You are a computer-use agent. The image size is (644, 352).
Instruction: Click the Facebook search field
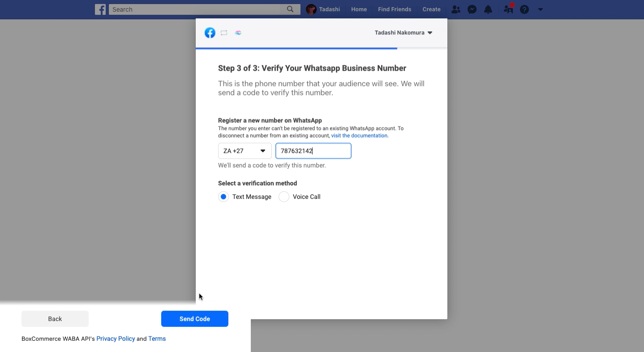click(195, 9)
